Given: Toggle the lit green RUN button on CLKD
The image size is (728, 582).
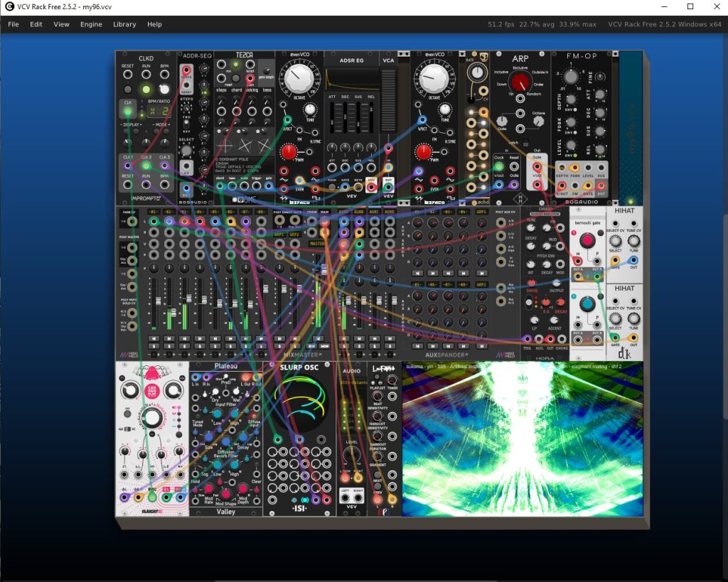Looking at the screenshot, I should [x=146, y=89].
